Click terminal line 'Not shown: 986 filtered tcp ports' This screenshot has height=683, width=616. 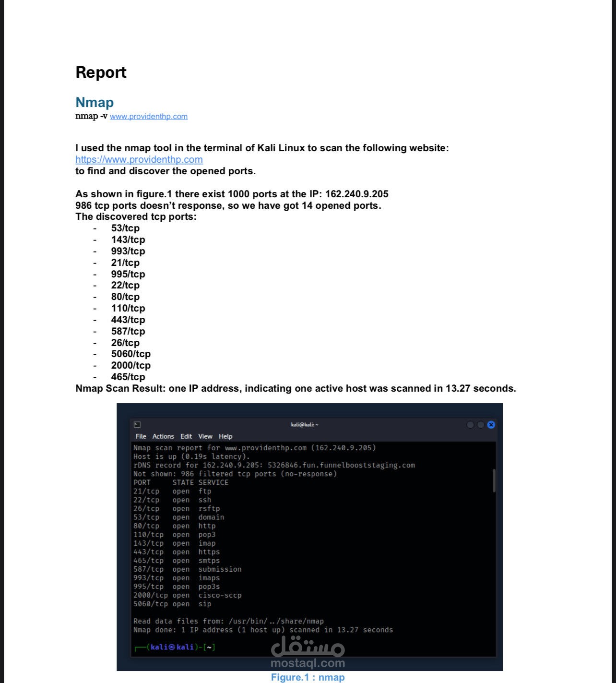coord(235,474)
